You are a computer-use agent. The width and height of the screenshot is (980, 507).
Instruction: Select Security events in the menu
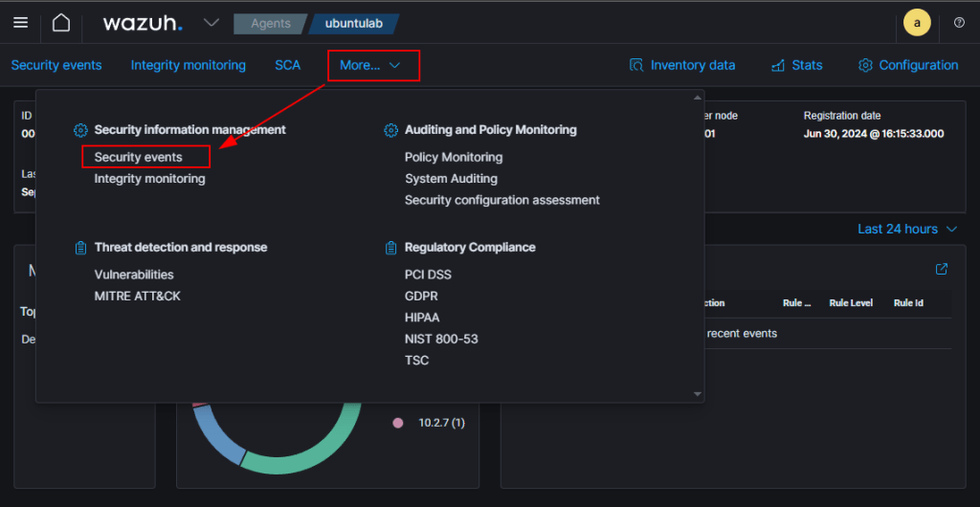click(x=138, y=157)
